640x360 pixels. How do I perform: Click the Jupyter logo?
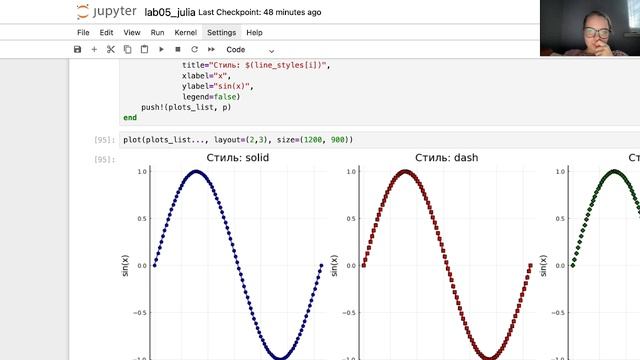[x=107, y=11]
